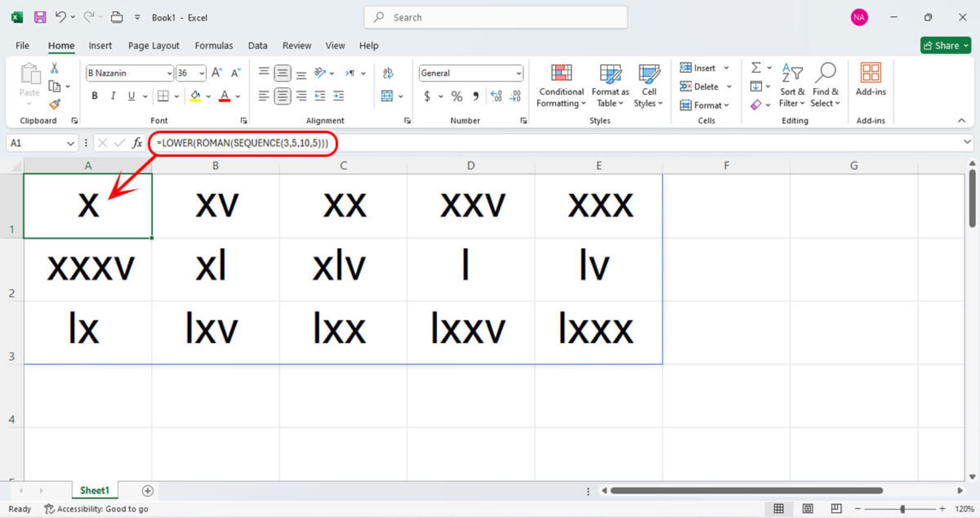Click the green Share button
The width and height of the screenshot is (980, 518).
(945, 45)
